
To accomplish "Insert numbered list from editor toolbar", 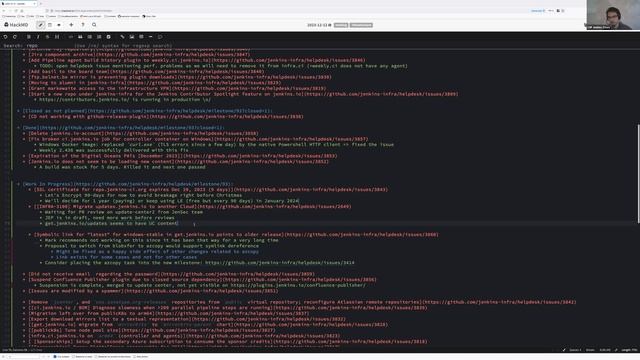I will [x=99, y=37].
